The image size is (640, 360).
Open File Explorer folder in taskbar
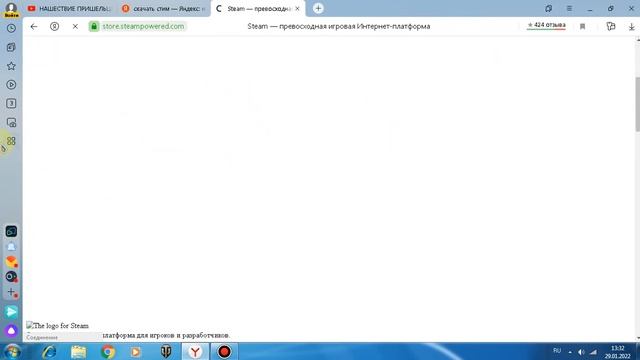78,352
